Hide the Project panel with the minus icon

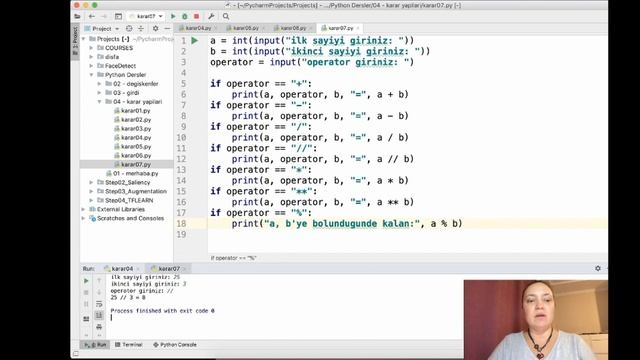click(167, 29)
